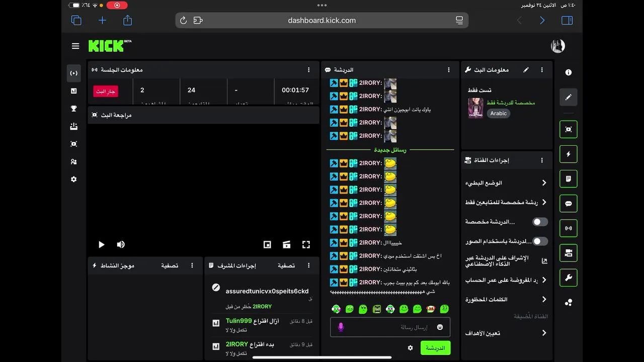Toggle the broadcast signal widget icon in right sidebar
644x362 pixels.
coord(568,228)
